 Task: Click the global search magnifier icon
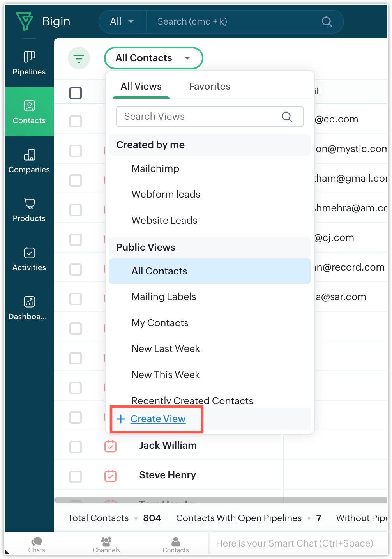pyautogui.click(x=327, y=22)
